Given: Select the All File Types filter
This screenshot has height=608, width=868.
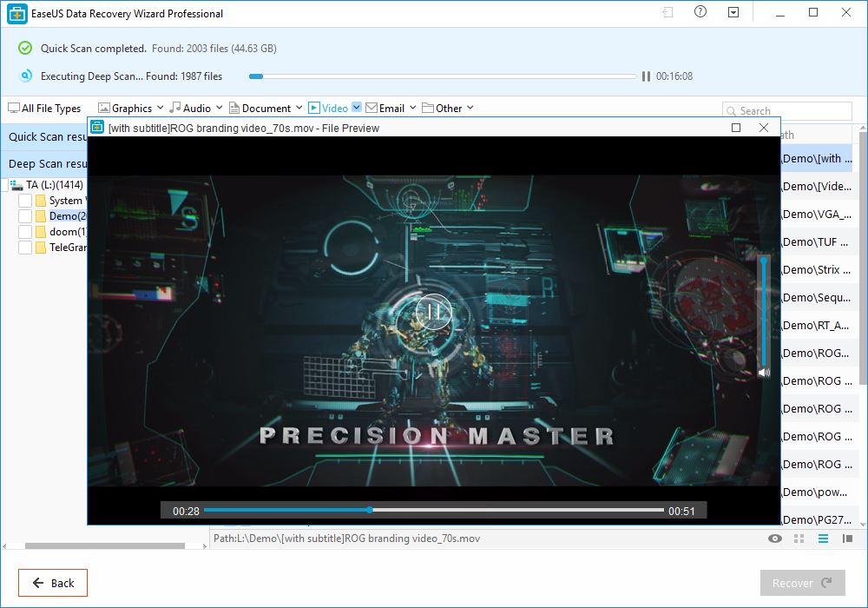Looking at the screenshot, I should [x=44, y=108].
